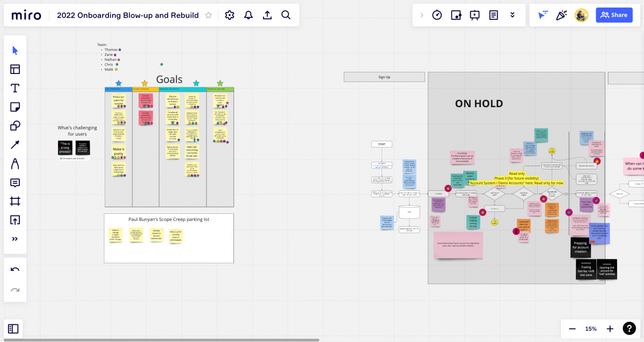Click the Share button
Screen dimensions: 644x342
point(614,15)
